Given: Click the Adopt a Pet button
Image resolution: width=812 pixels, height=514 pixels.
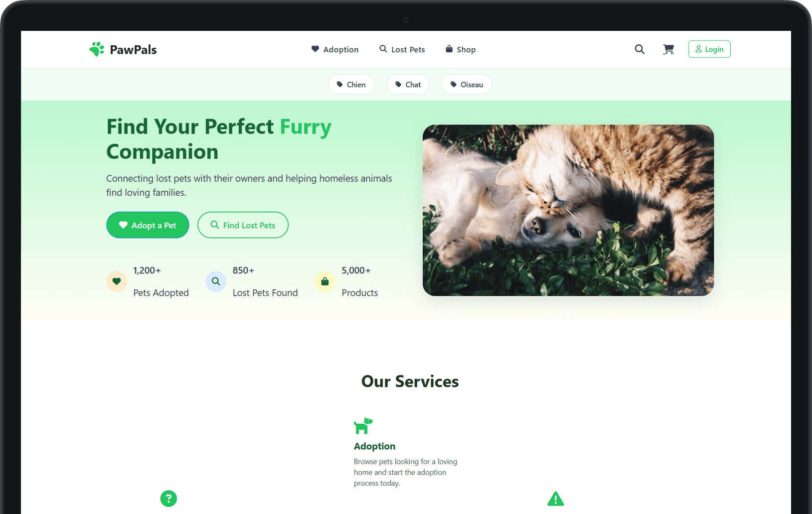Looking at the screenshot, I should tap(148, 225).
